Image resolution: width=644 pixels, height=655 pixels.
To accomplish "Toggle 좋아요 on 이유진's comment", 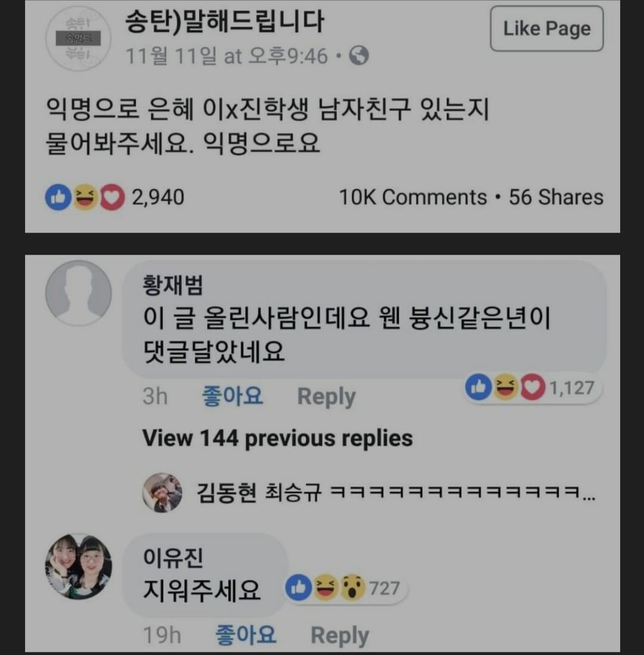I will point(246,635).
